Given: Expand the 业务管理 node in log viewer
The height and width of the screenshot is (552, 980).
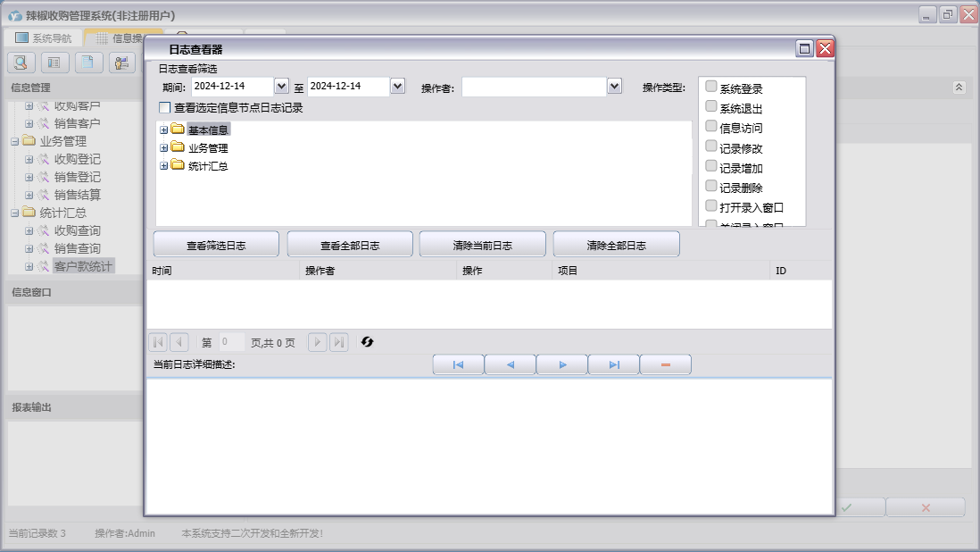Looking at the screenshot, I should click(163, 148).
